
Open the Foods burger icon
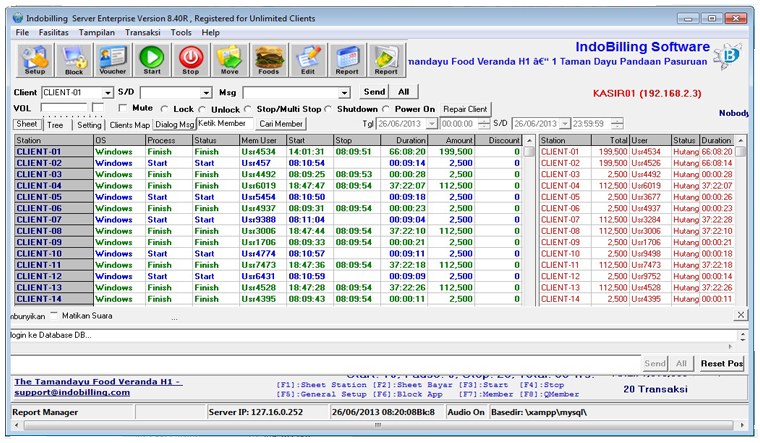269,60
